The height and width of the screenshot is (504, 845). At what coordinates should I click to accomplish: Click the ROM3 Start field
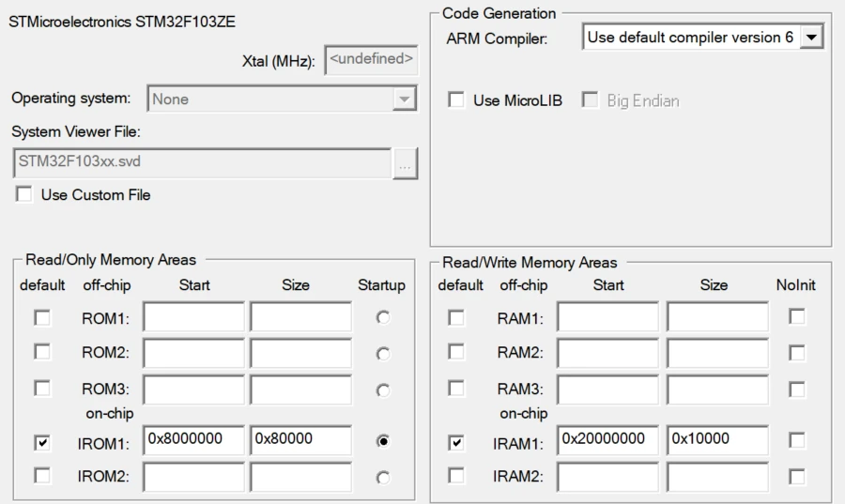(x=193, y=389)
